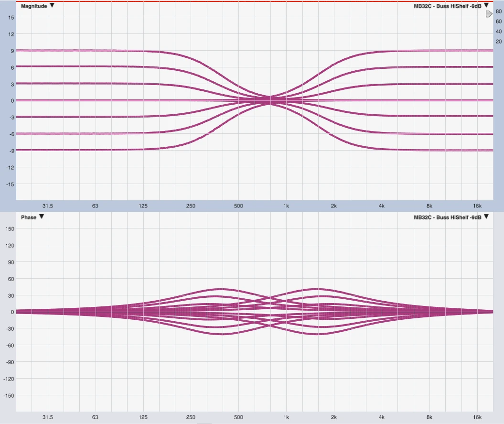This screenshot has width=504, height=424.
Task: Click the 15 dB label on magnitude axis
Action: [x=11, y=18]
